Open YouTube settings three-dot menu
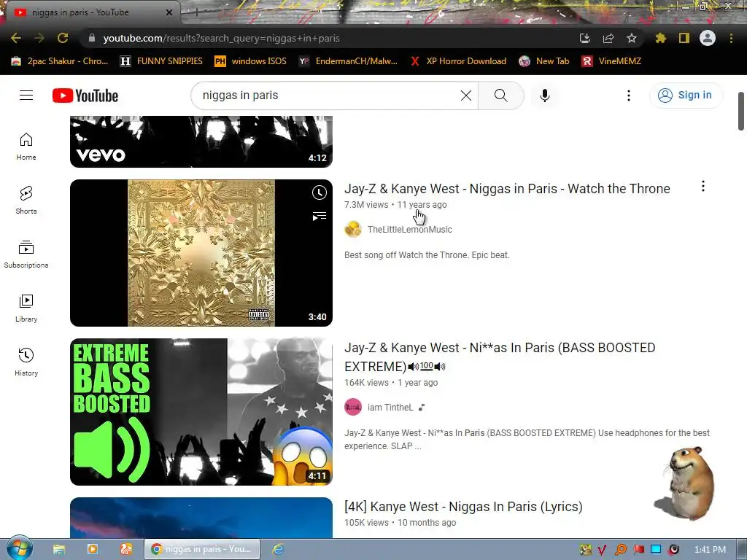Viewport: 747px width, 560px height. pos(629,96)
